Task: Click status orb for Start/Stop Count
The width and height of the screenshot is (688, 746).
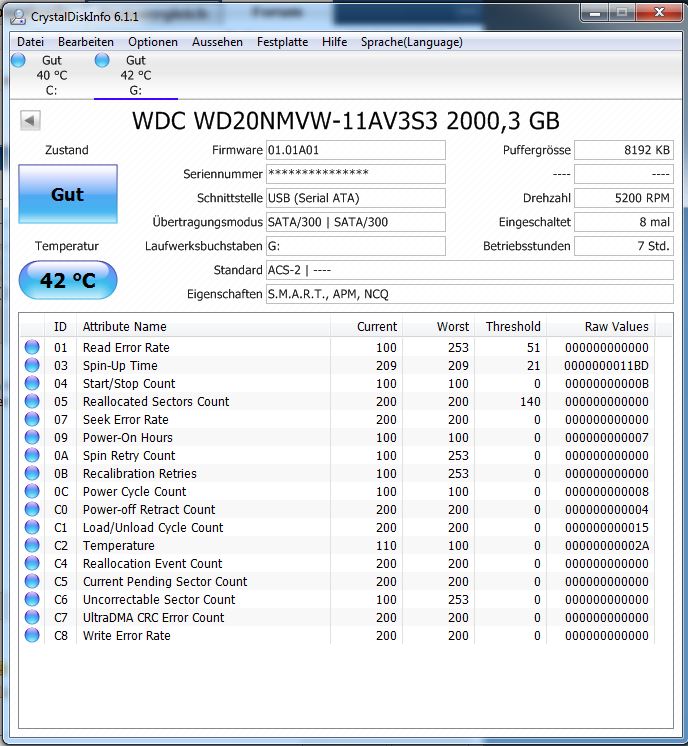Action: point(32,383)
